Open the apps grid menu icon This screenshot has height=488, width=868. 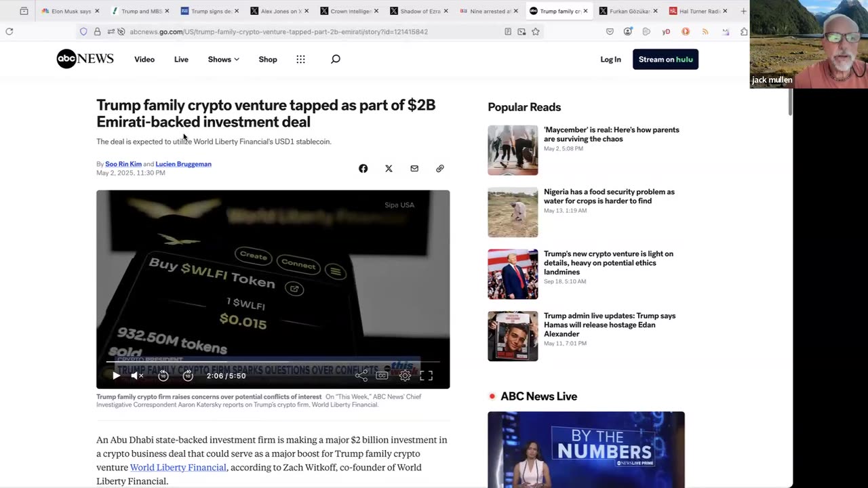300,59
